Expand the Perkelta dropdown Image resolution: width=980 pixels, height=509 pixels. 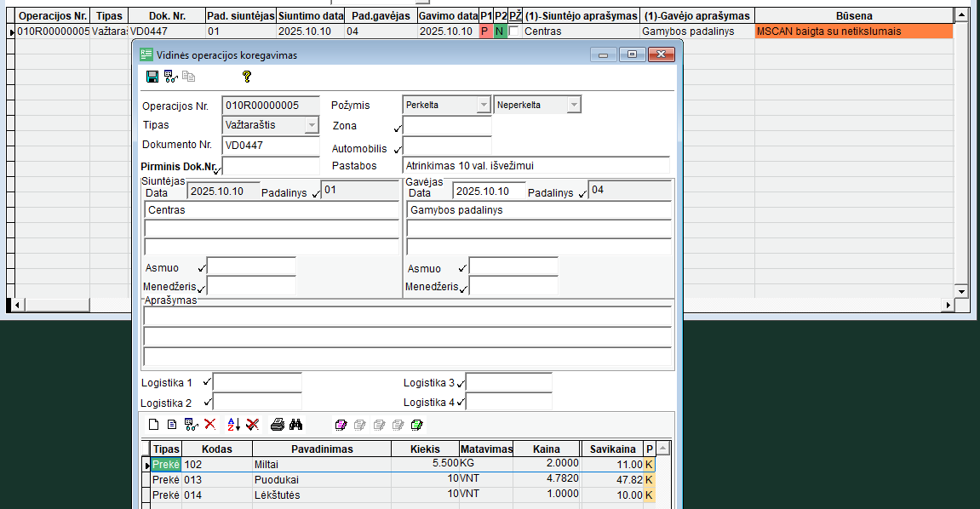pyautogui.click(x=484, y=105)
